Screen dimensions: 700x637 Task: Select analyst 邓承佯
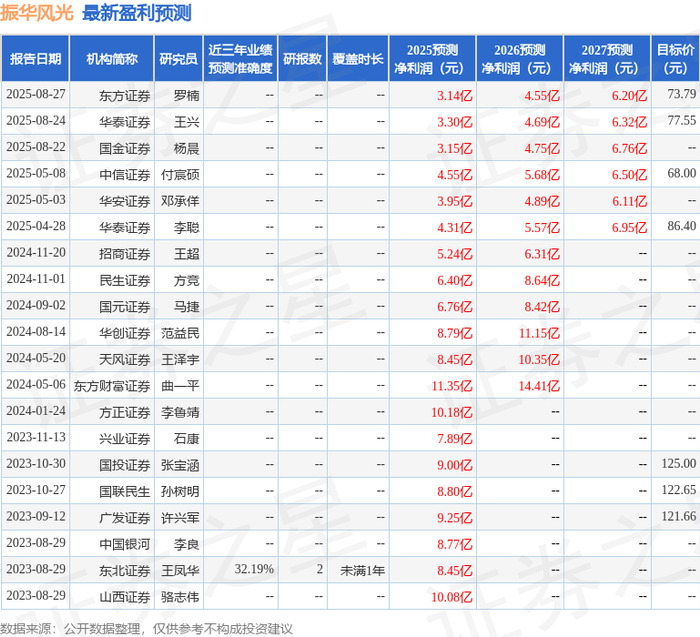pos(180,200)
